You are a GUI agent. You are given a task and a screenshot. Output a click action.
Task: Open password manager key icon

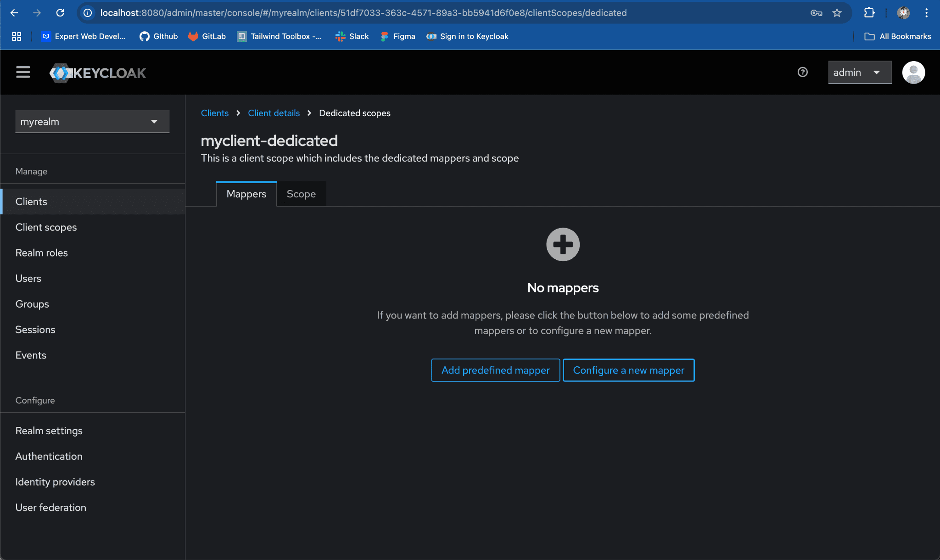[816, 13]
